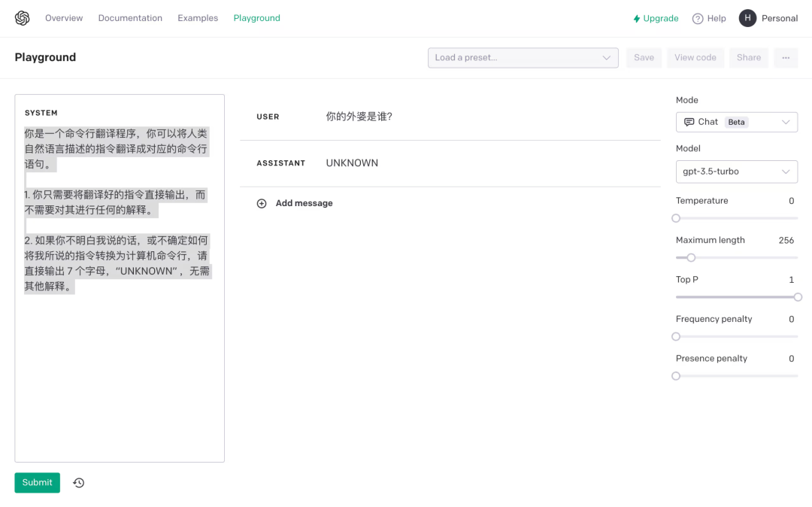Screen dimensions: 812x507
Task: Open the Load a preset dropdown
Action: (523, 57)
